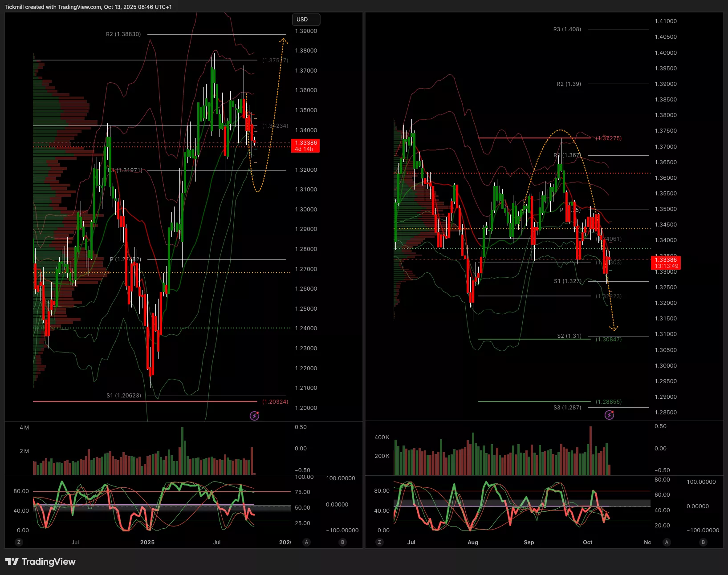Open the USD currency dropdown
728x575 pixels.
pos(305,20)
